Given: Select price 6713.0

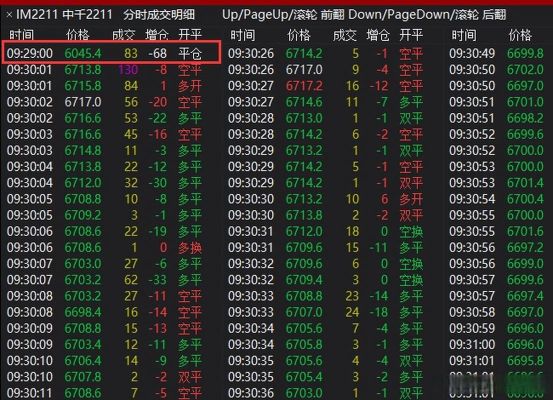Looking at the screenshot, I should (x=304, y=119).
